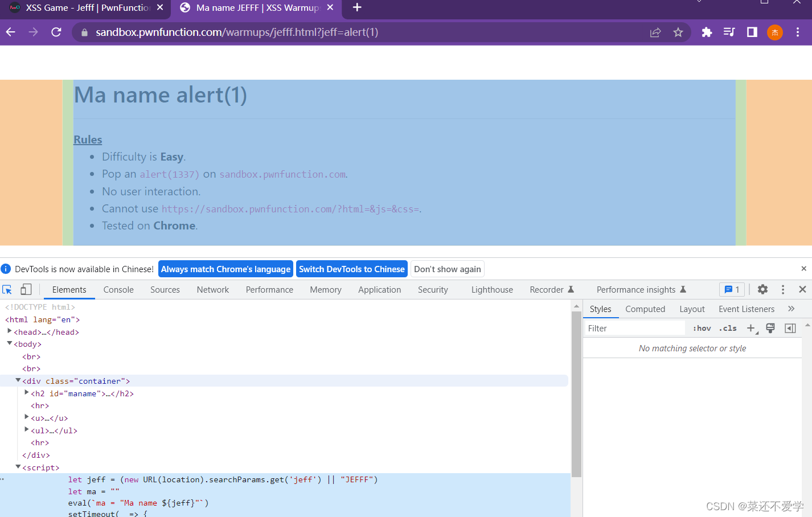
Task: Toggle the device toolbar in DevTools
Action: click(26, 290)
